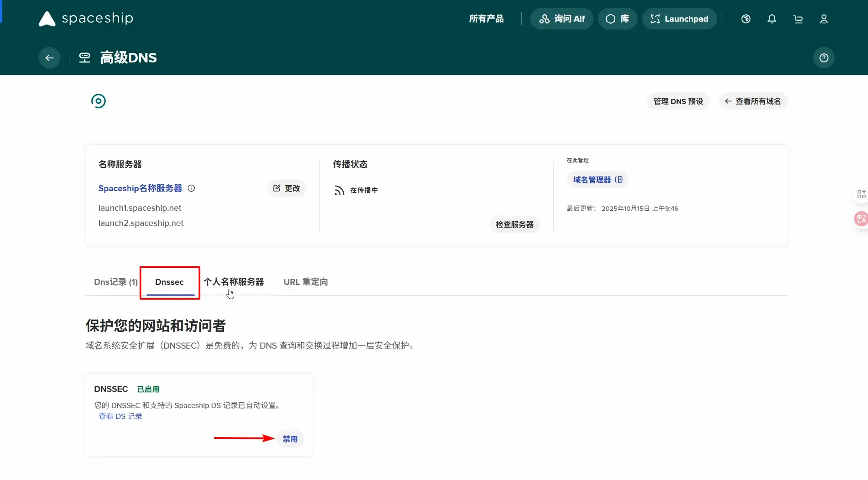Click the apps grid side widget

(x=861, y=194)
